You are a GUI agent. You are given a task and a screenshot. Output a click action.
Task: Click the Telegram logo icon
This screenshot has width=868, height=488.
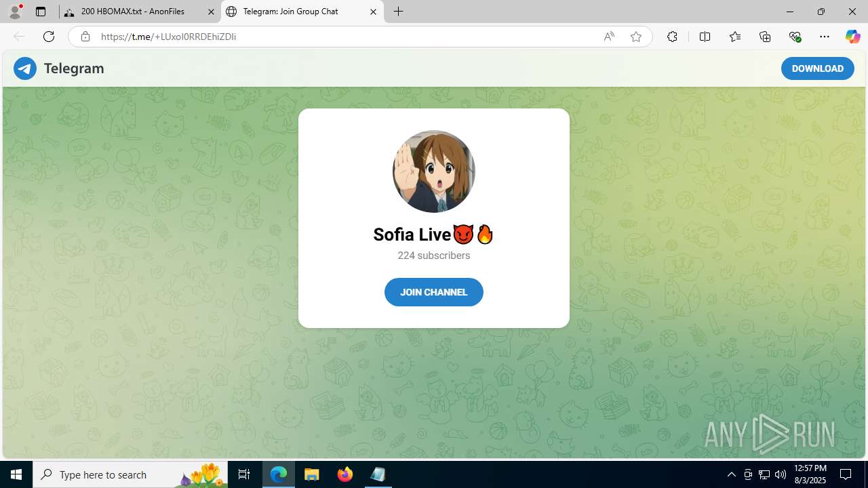coord(25,68)
